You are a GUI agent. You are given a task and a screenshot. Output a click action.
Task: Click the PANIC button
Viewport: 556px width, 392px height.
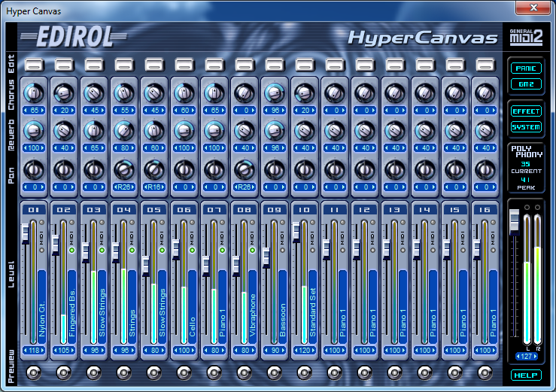(x=526, y=68)
